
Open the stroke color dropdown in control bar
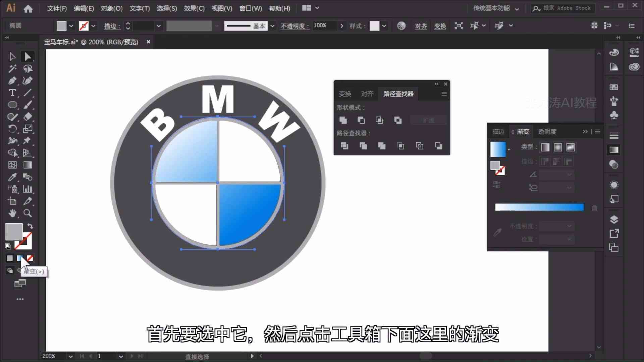point(94,26)
